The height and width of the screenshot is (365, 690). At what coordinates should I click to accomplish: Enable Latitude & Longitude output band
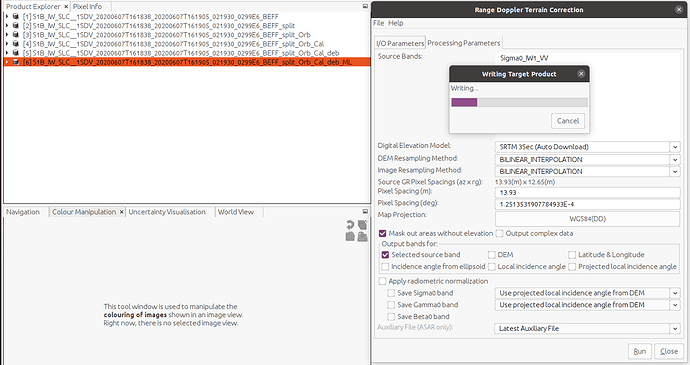[572, 254]
